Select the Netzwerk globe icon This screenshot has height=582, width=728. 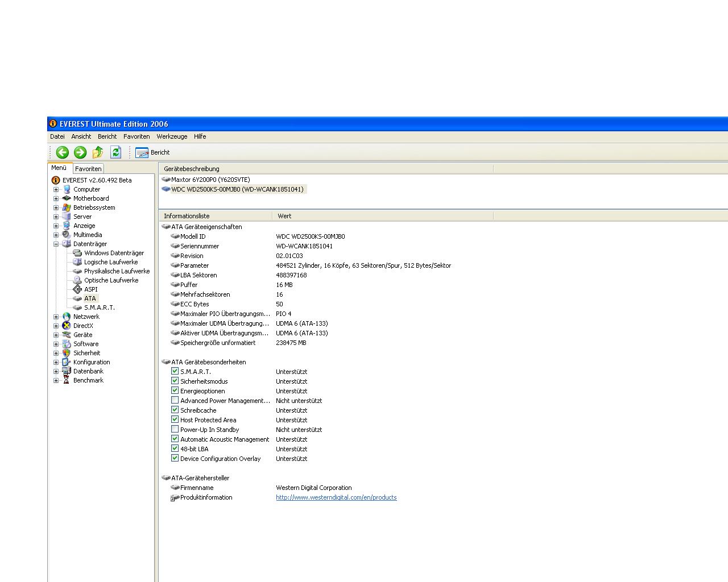[x=67, y=317]
